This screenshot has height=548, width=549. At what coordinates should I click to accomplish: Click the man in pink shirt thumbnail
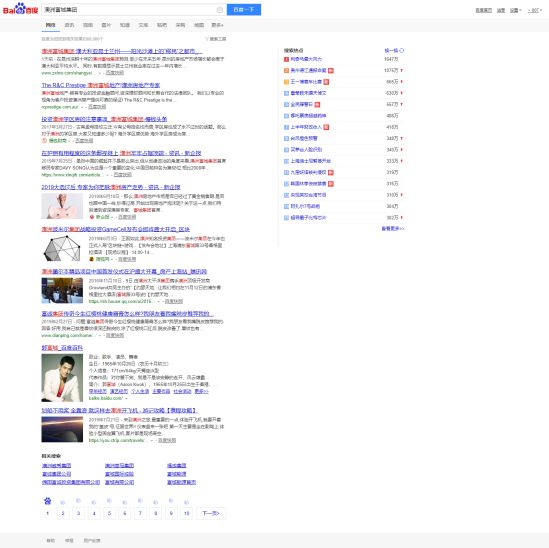point(62,206)
